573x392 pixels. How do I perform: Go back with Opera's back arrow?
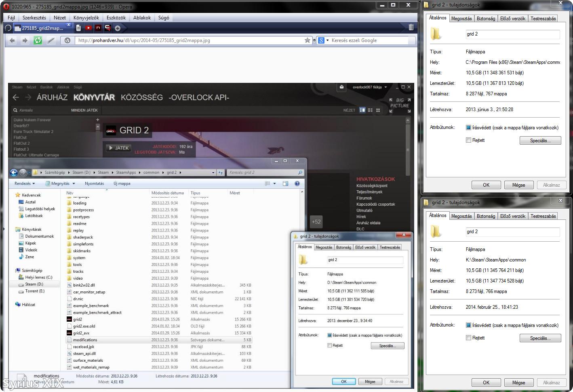click(12, 40)
